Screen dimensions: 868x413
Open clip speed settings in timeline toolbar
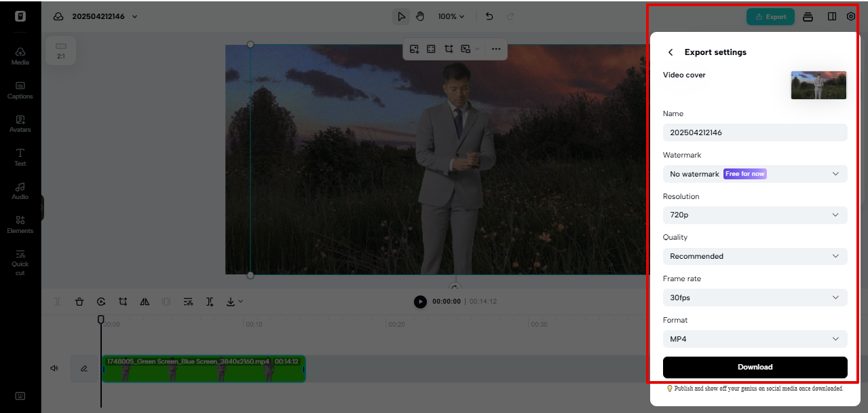(x=101, y=301)
